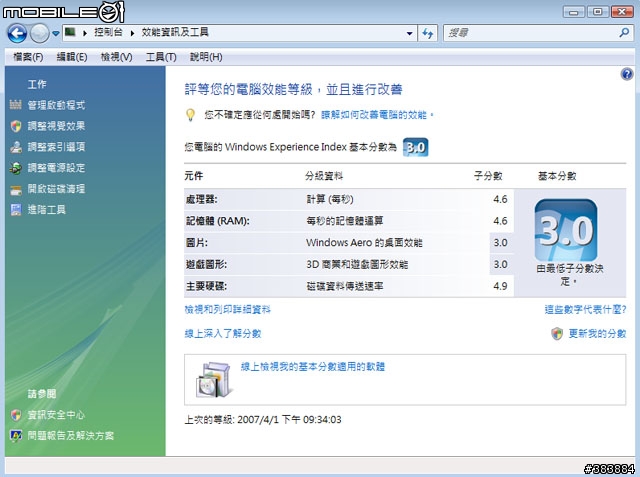Click the 管理啟動程式 icon in sidebar

(16, 105)
